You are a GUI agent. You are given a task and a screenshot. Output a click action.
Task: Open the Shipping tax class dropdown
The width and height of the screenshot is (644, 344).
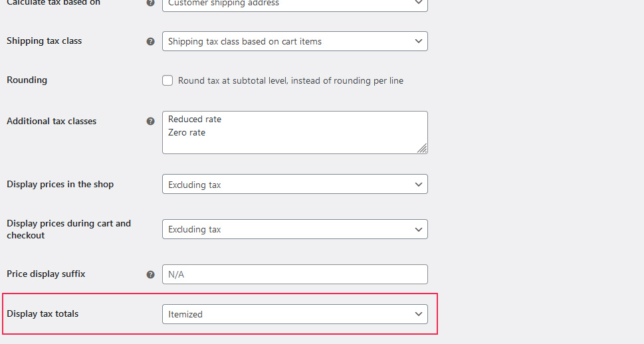coord(294,41)
